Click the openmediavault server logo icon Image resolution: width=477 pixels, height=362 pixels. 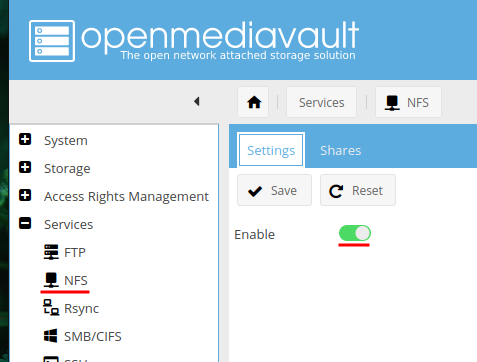pos(52,41)
